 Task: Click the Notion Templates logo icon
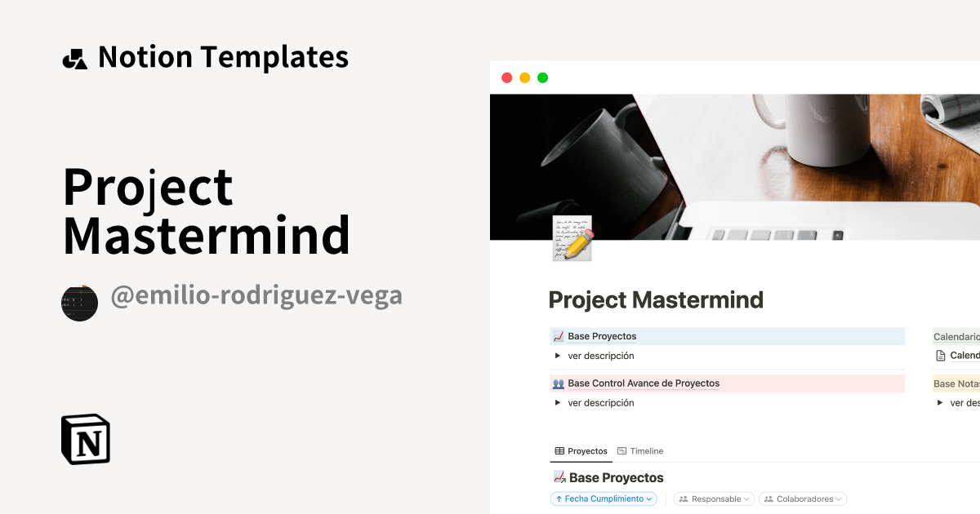(x=74, y=56)
